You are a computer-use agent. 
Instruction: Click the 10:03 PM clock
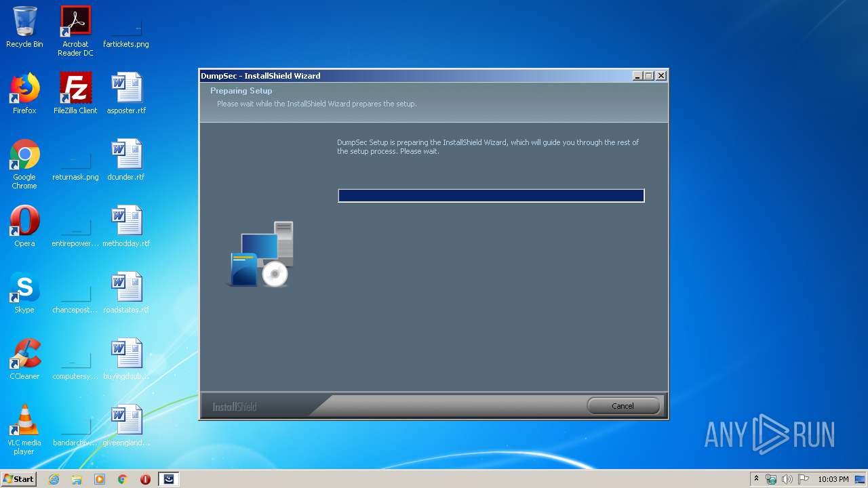pos(833,479)
